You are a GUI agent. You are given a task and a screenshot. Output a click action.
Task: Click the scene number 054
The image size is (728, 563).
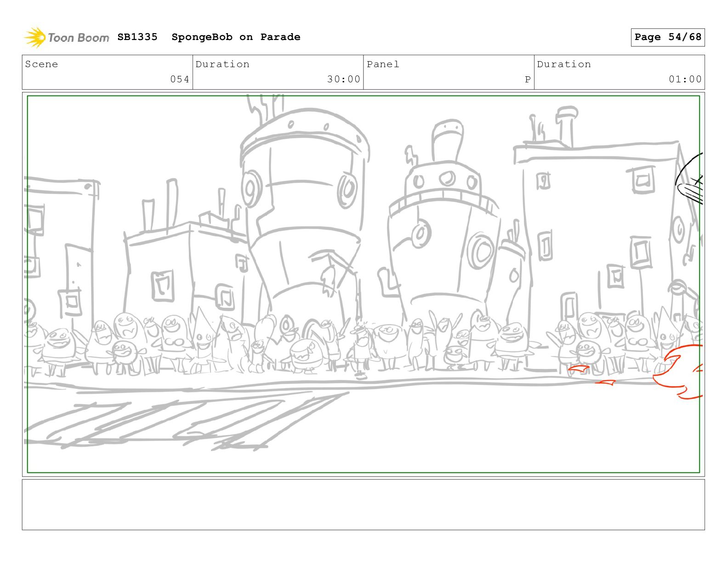point(180,79)
